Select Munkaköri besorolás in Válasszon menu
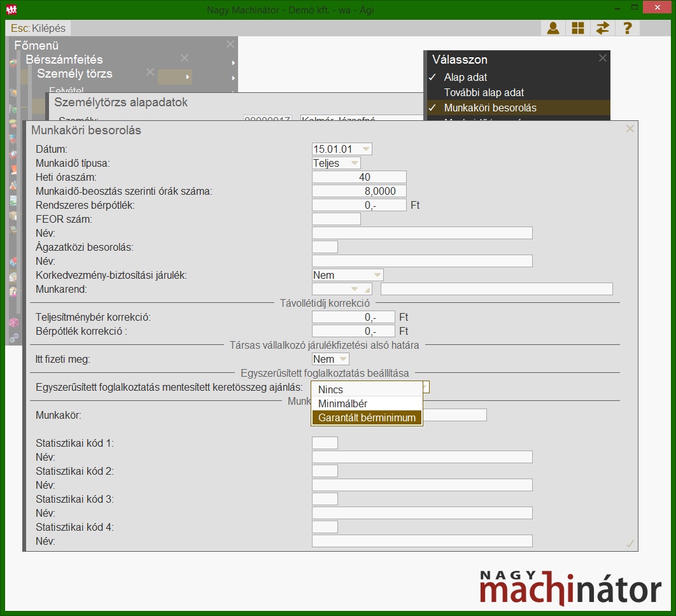Image resolution: width=676 pixels, height=616 pixels. click(x=519, y=108)
